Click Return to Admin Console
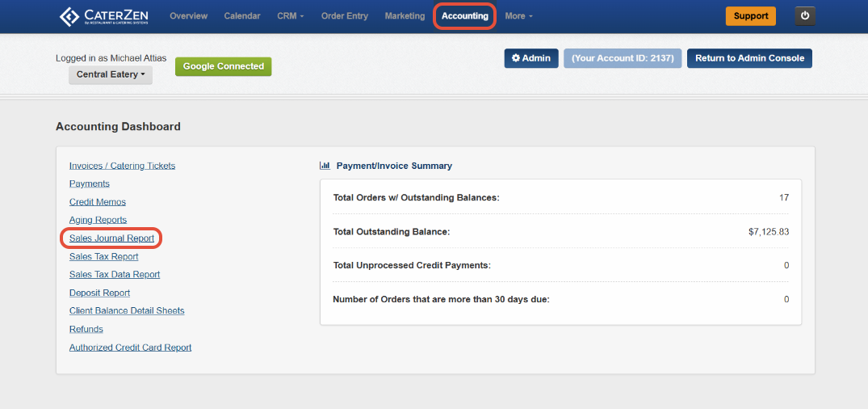 [749, 58]
